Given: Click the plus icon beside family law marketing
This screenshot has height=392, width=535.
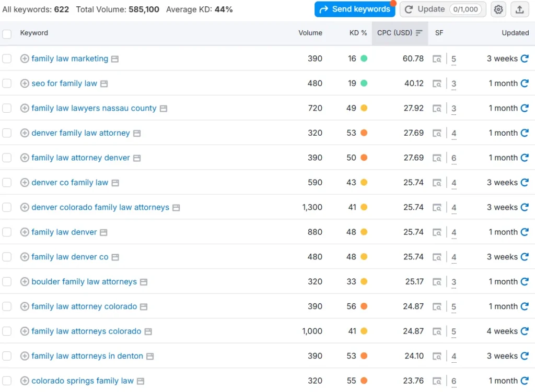Looking at the screenshot, I should 24,58.
